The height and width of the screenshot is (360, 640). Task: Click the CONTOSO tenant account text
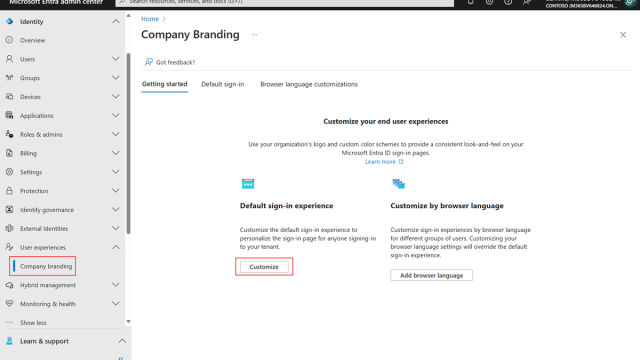coord(581,6)
